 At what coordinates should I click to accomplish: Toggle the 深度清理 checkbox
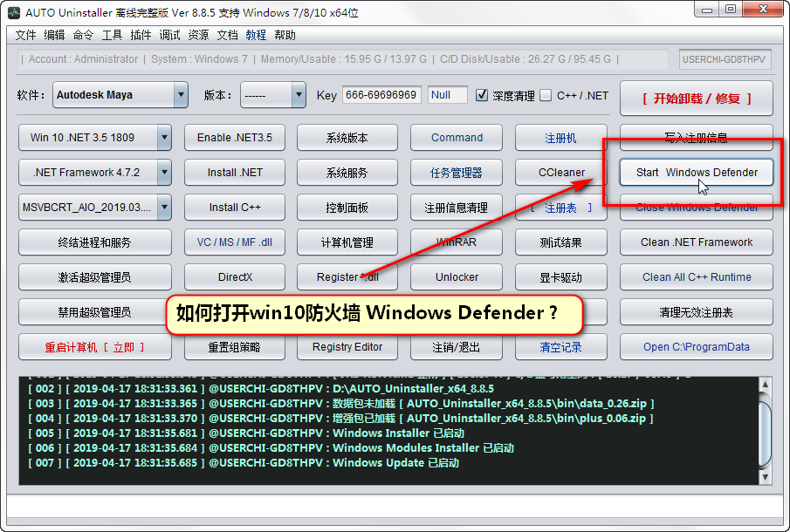click(x=482, y=95)
